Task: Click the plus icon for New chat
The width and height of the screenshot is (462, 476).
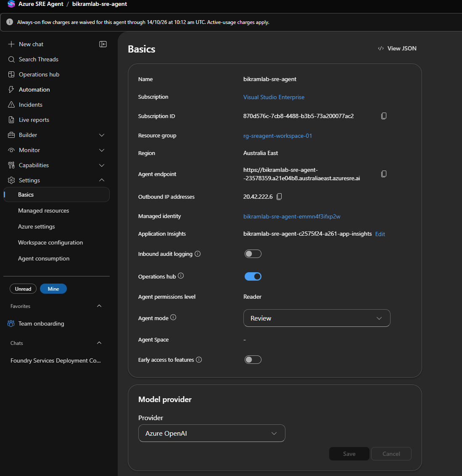Action: (11, 44)
